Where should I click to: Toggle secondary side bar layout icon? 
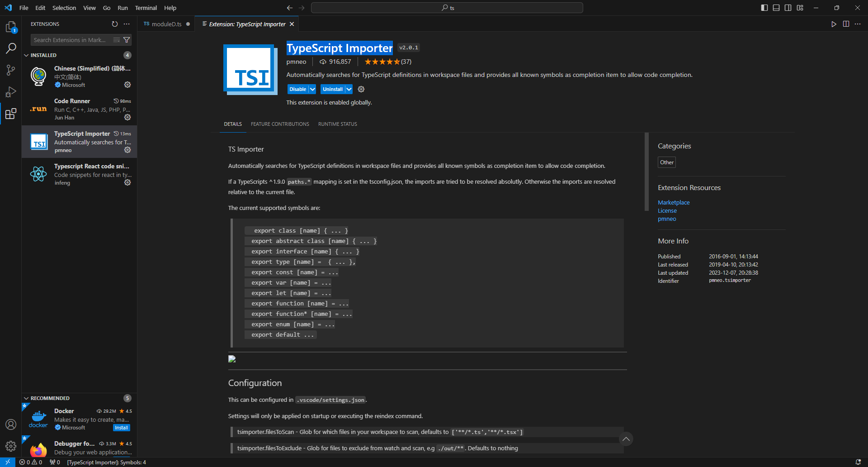788,8
